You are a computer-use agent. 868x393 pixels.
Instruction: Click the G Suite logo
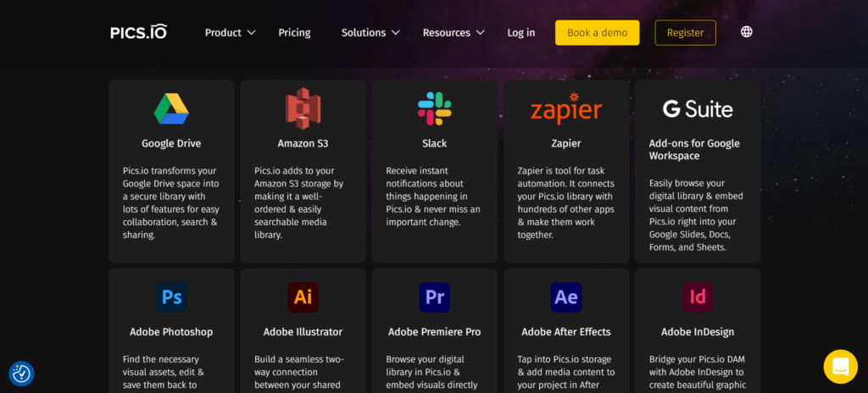coord(698,108)
